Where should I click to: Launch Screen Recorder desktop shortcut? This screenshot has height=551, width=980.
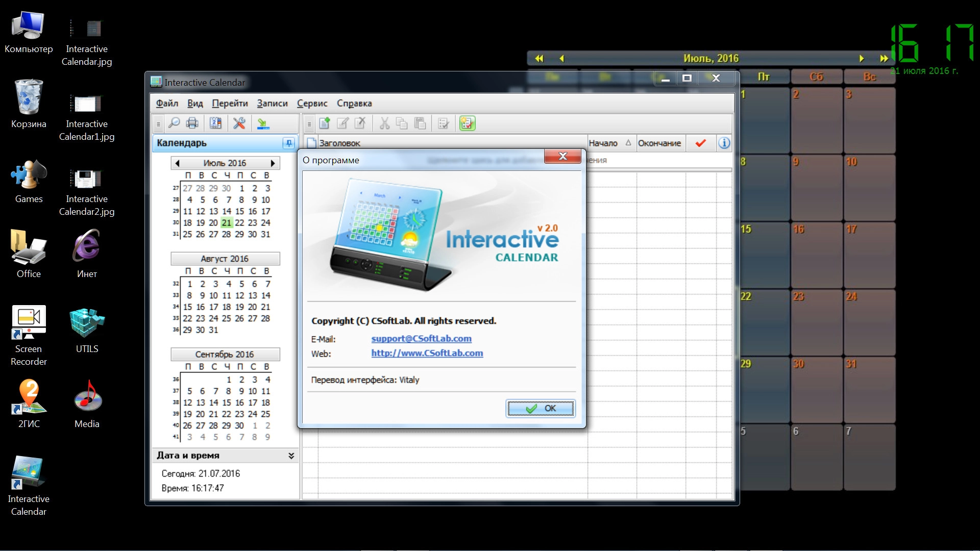click(29, 335)
